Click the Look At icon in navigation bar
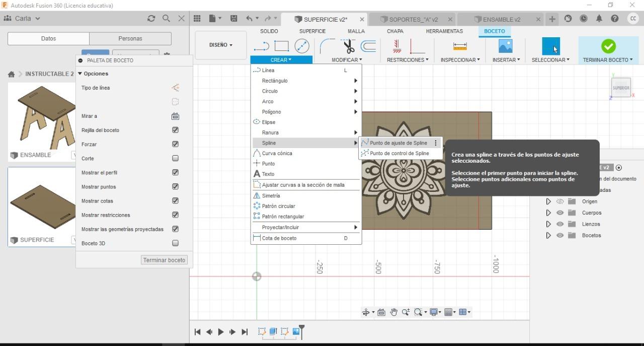The width and height of the screenshot is (644, 346). coord(381,312)
